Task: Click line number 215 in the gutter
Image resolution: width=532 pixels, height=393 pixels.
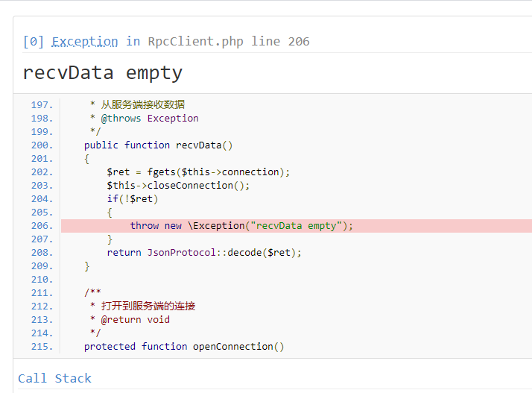Action: click(42, 347)
